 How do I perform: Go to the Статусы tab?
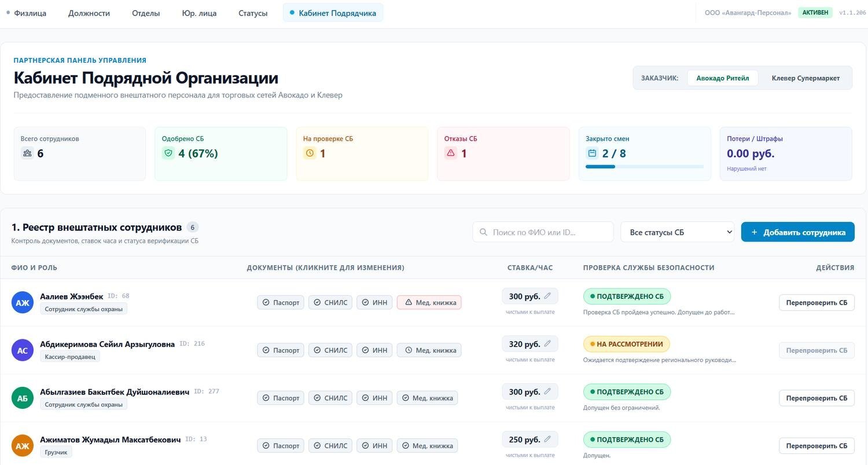[x=253, y=13]
